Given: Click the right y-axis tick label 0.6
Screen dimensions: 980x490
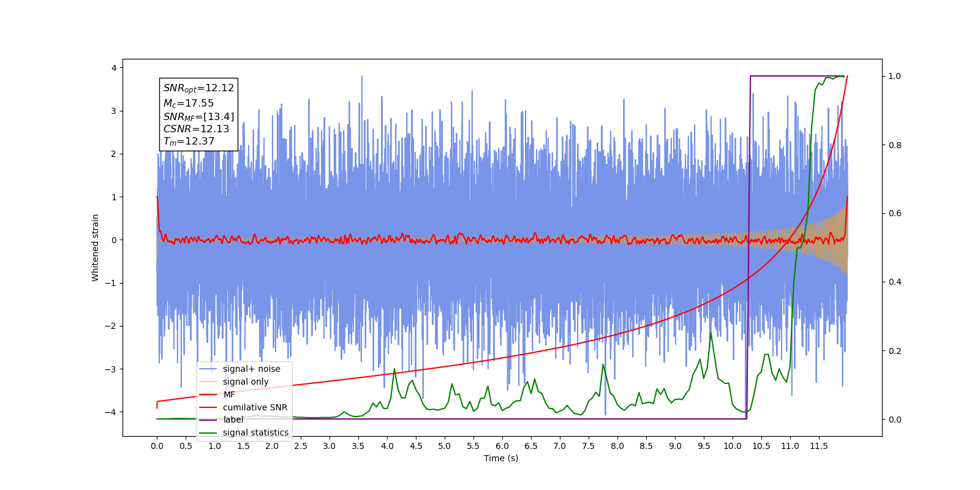Looking at the screenshot, I should coord(895,214).
